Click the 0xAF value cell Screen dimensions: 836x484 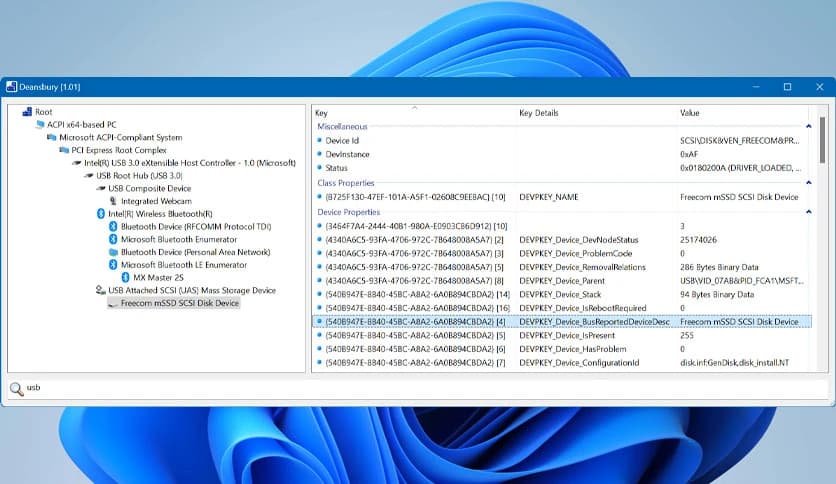point(689,154)
